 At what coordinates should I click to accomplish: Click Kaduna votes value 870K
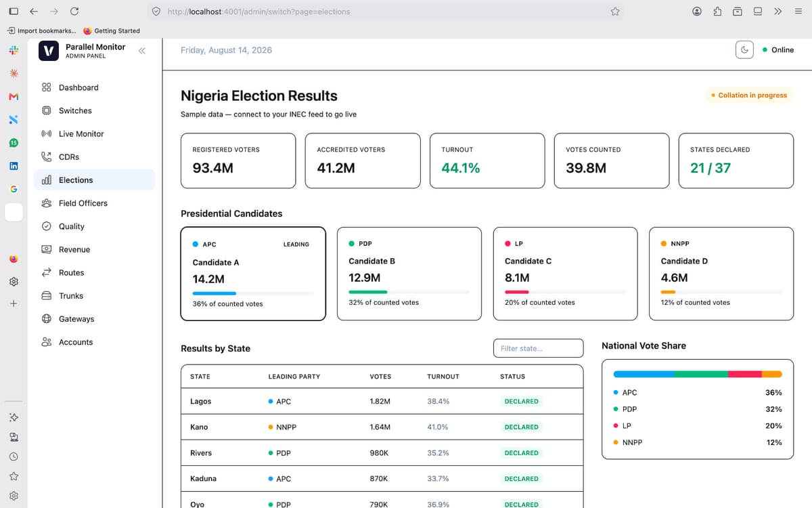click(x=379, y=479)
